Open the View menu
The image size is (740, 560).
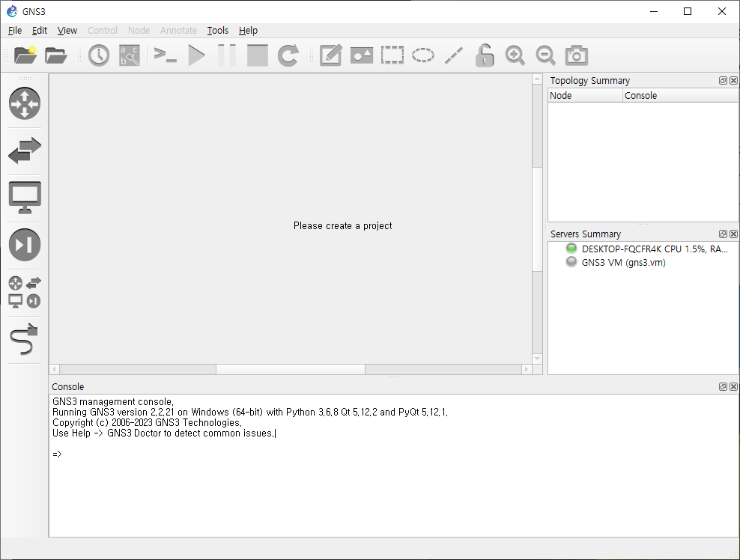click(x=67, y=30)
